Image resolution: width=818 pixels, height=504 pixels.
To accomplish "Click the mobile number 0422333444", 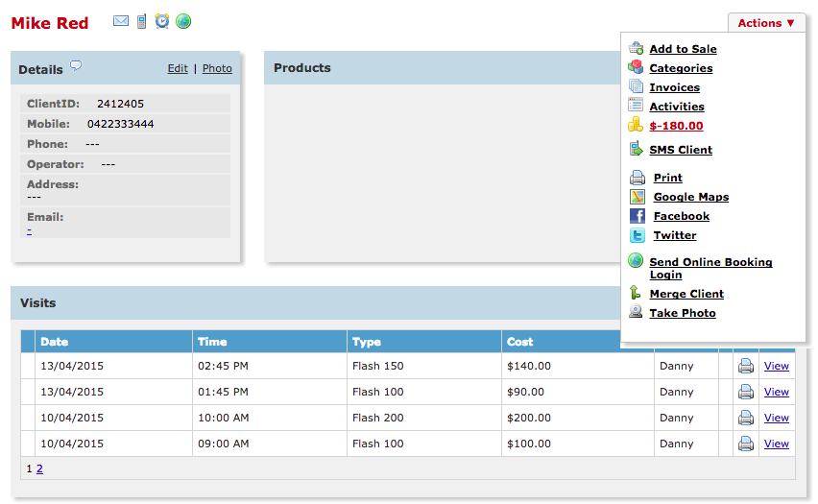I will (x=121, y=124).
